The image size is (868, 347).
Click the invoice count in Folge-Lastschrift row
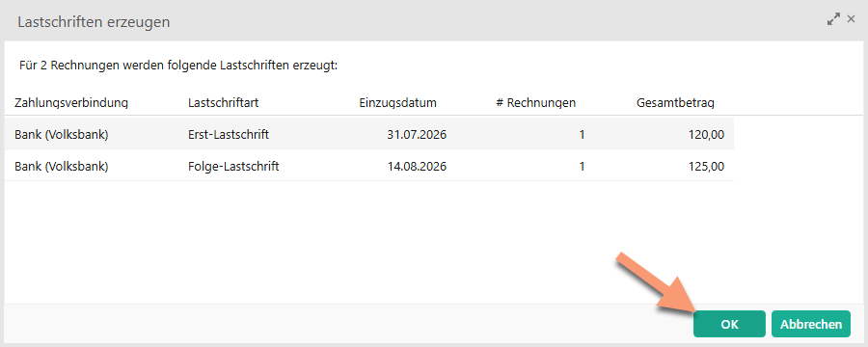point(582,166)
